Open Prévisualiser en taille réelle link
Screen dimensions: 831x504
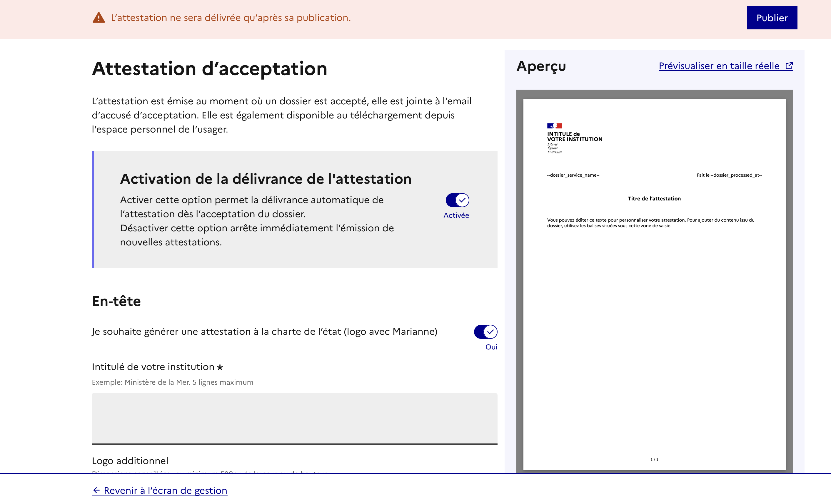coord(719,66)
